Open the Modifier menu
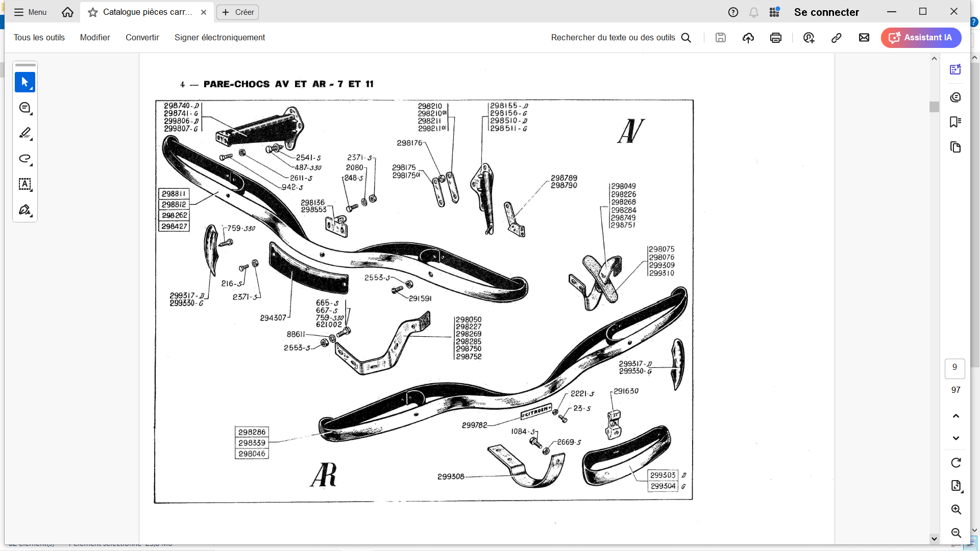The image size is (980, 551). pyautogui.click(x=95, y=38)
